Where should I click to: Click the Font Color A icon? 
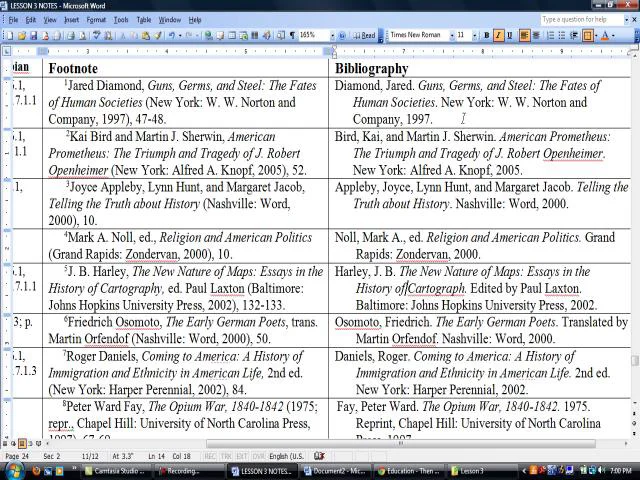[x=605, y=36]
